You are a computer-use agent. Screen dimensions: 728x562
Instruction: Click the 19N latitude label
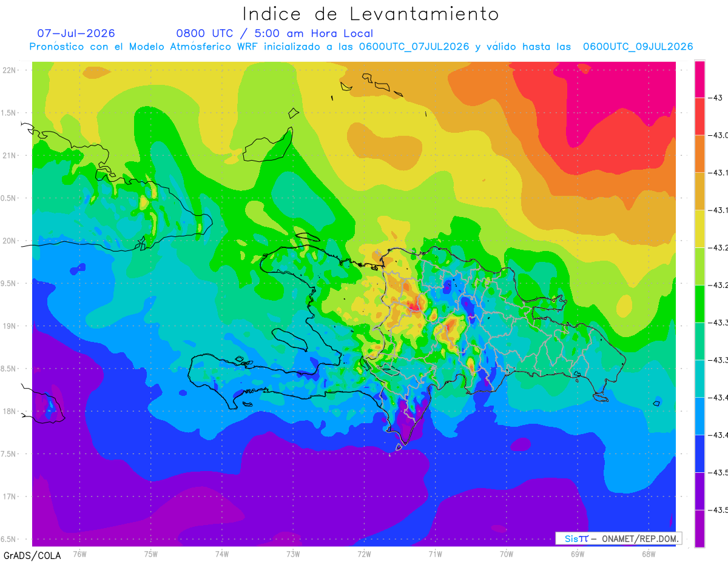pyautogui.click(x=10, y=326)
